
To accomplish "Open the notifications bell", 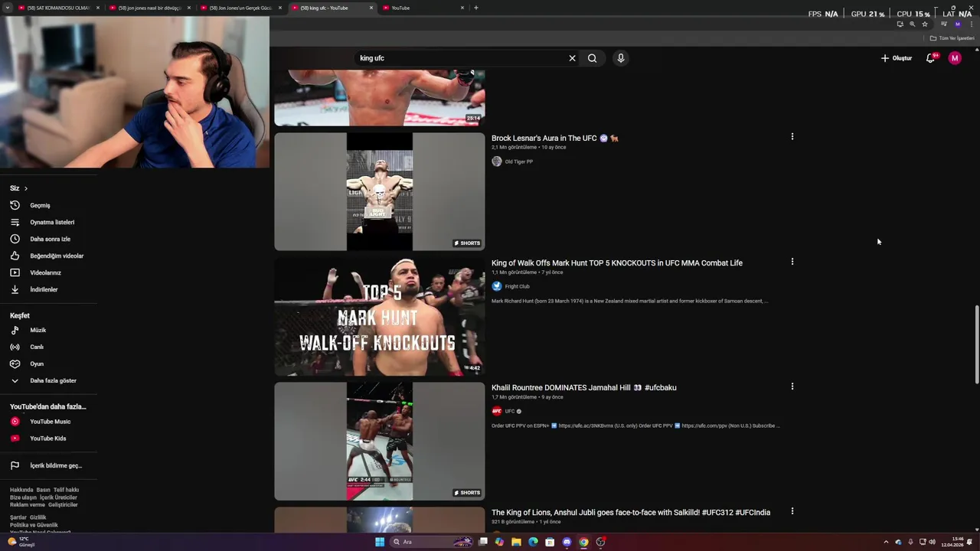I will (x=931, y=58).
